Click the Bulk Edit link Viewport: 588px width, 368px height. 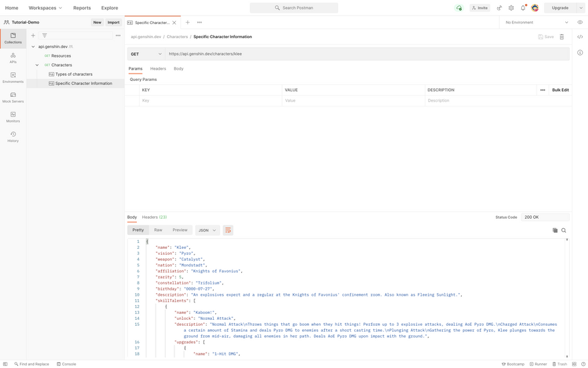click(x=560, y=90)
